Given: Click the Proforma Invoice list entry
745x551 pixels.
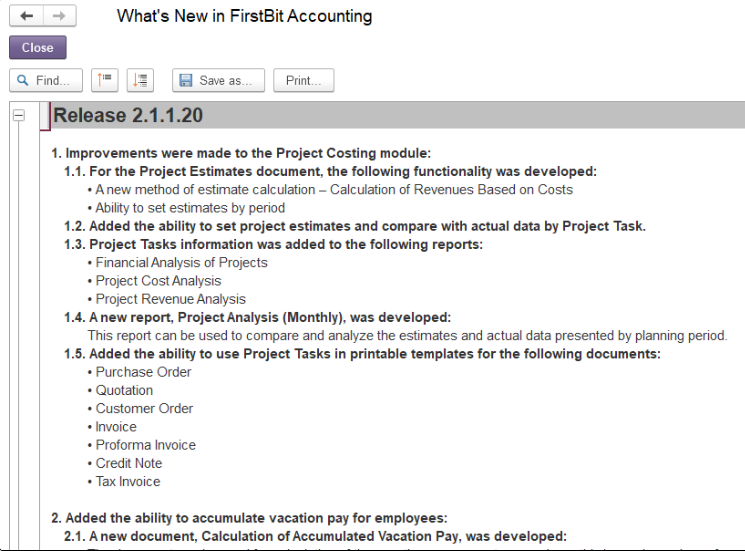Looking at the screenshot, I should (142, 445).
